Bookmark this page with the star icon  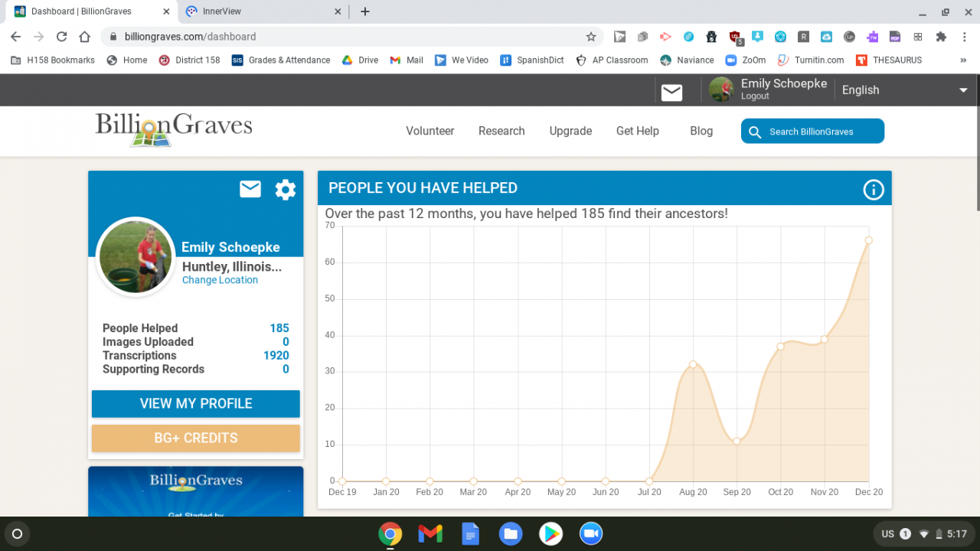click(x=591, y=37)
